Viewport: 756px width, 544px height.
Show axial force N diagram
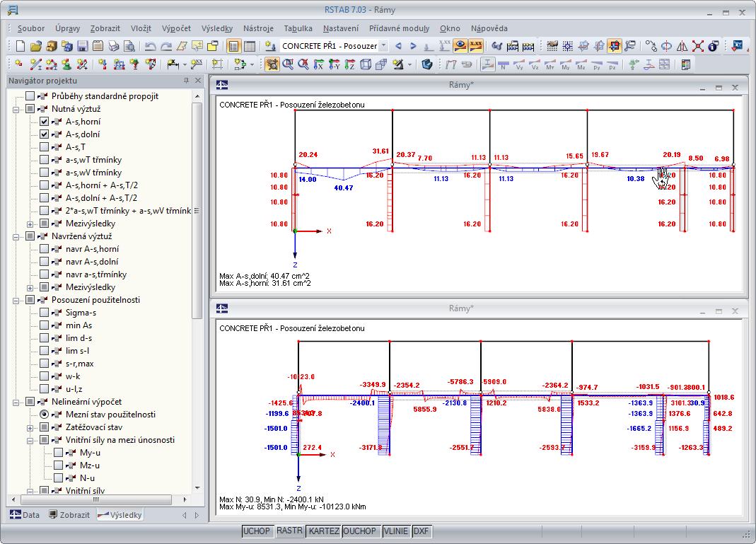(x=504, y=65)
